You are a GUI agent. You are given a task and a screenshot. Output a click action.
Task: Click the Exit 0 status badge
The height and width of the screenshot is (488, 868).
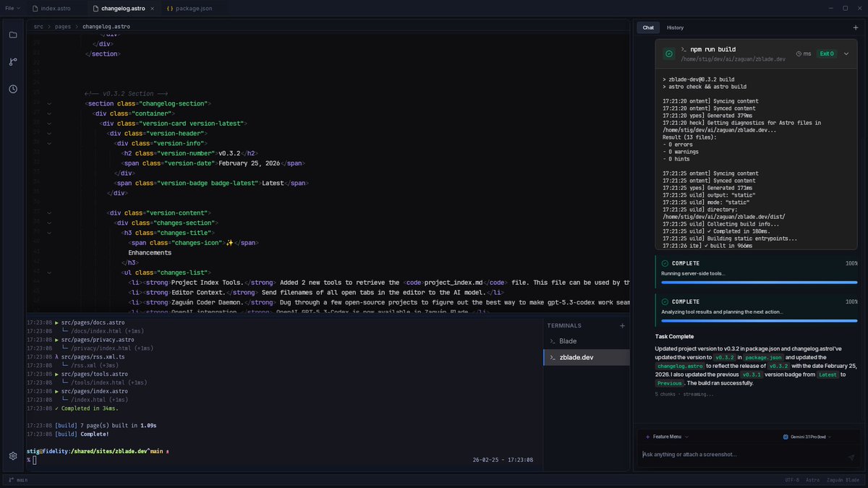click(x=826, y=53)
